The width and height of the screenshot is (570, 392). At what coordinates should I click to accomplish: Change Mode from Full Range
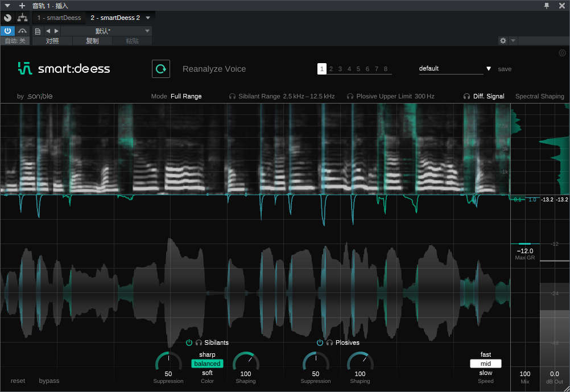tap(186, 96)
